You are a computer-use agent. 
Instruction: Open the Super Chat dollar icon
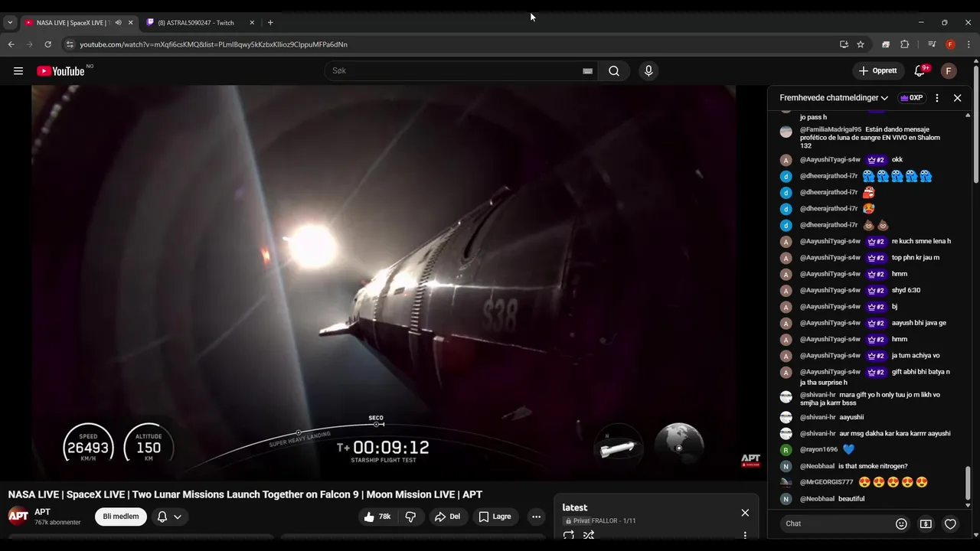tap(926, 523)
